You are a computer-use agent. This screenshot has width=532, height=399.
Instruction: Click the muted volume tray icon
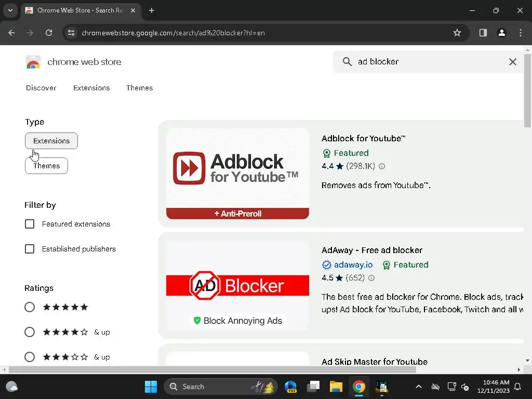465,387
